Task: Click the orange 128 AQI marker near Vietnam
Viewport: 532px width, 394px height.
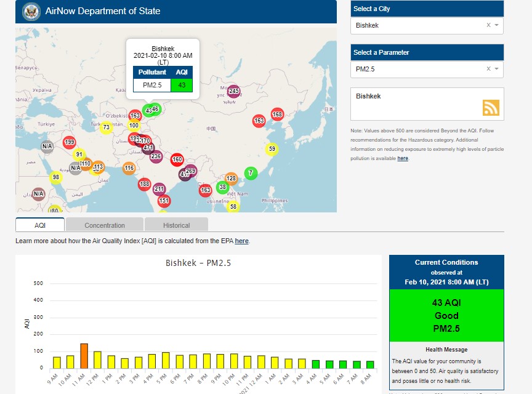Action: click(231, 179)
